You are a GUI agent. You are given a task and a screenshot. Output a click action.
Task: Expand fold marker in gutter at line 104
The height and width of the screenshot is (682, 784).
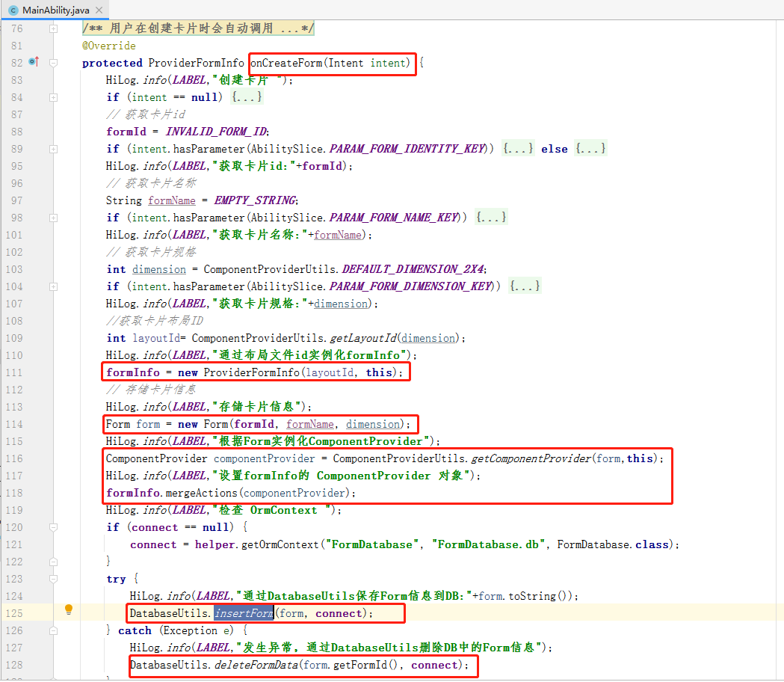pyautogui.click(x=53, y=286)
